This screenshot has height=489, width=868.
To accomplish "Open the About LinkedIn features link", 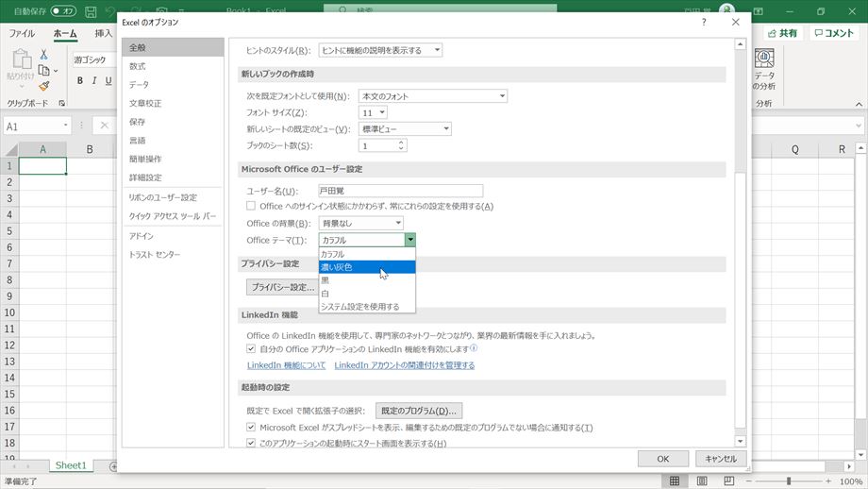I will (x=286, y=365).
